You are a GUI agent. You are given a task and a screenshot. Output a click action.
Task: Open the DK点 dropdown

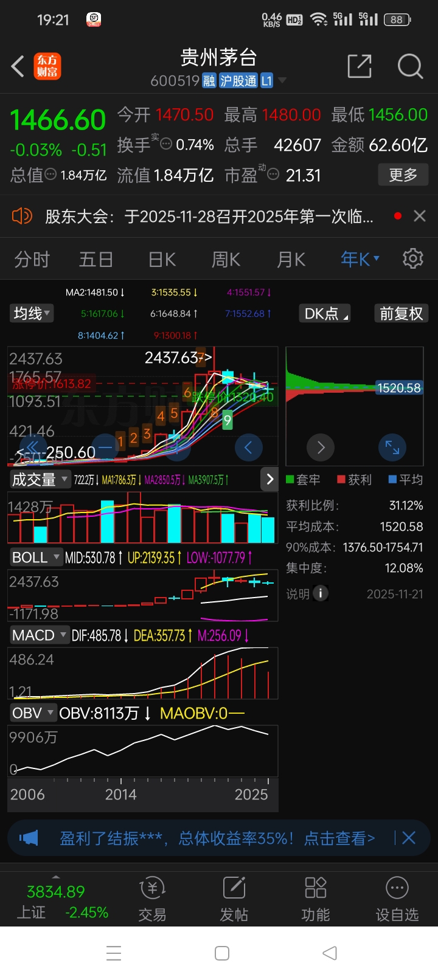(325, 313)
